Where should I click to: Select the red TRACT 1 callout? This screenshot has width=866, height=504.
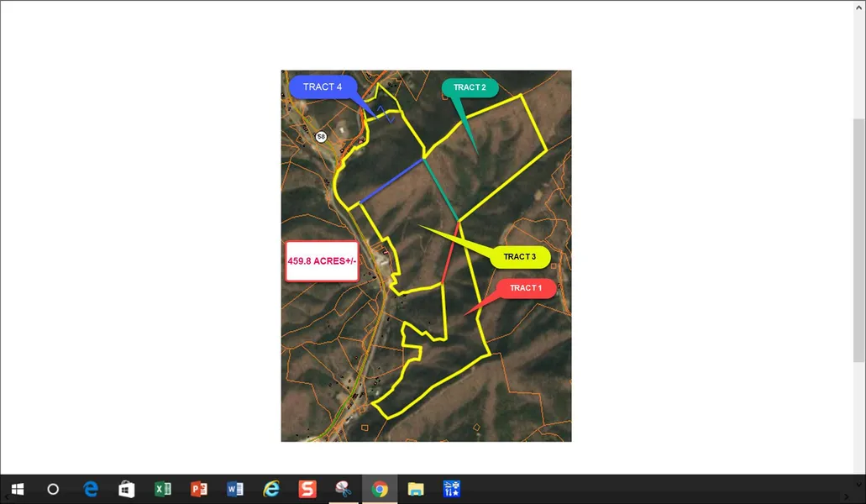(526, 288)
